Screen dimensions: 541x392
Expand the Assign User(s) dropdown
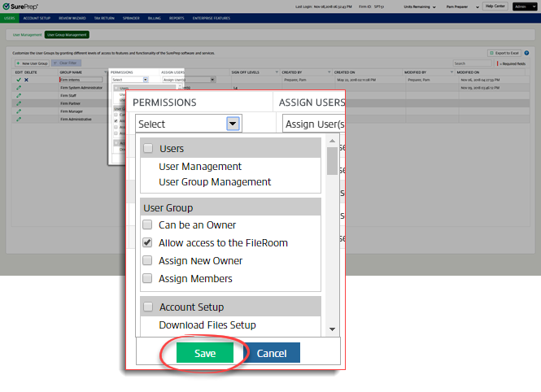click(312, 124)
